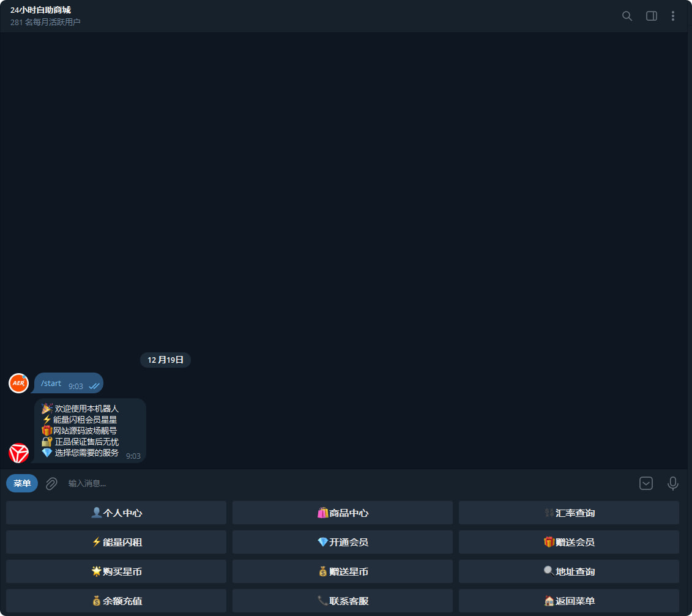
Task: Contact support via 联系客服 button
Action: tap(343, 601)
